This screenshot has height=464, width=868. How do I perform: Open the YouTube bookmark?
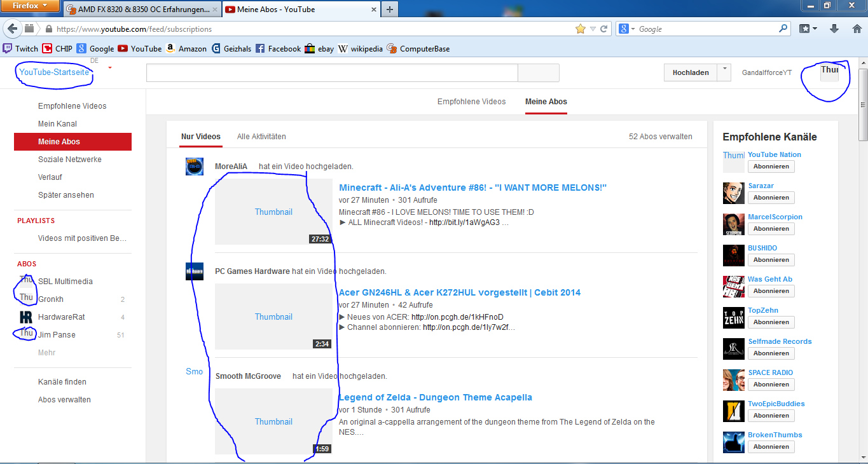coord(140,48)
